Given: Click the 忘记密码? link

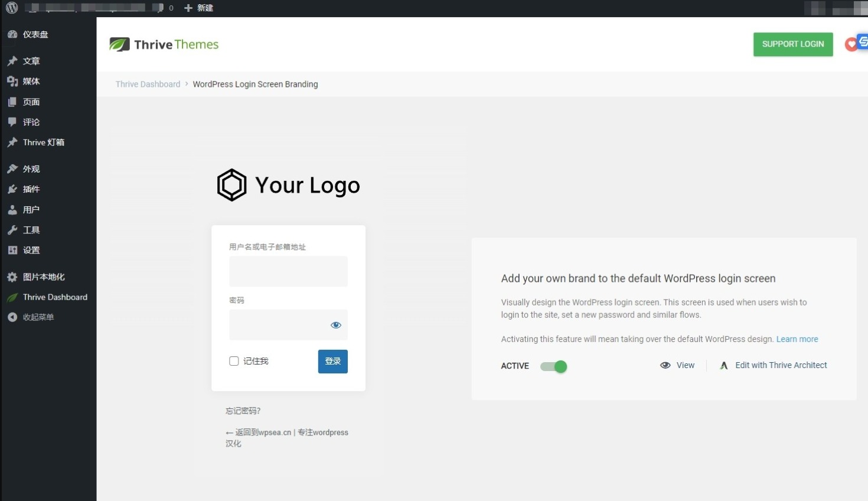Looking at the screenshot, I should tap(243, 411).
